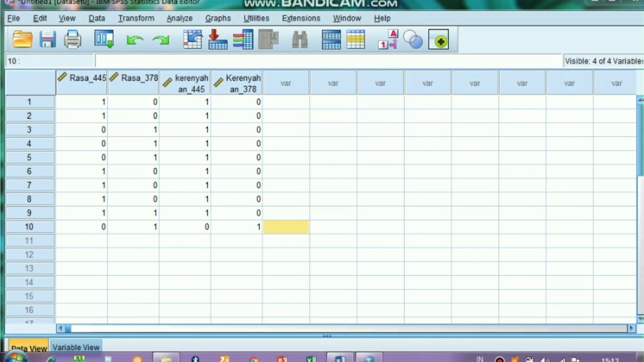Open the Windows Start button

point(16,357)
